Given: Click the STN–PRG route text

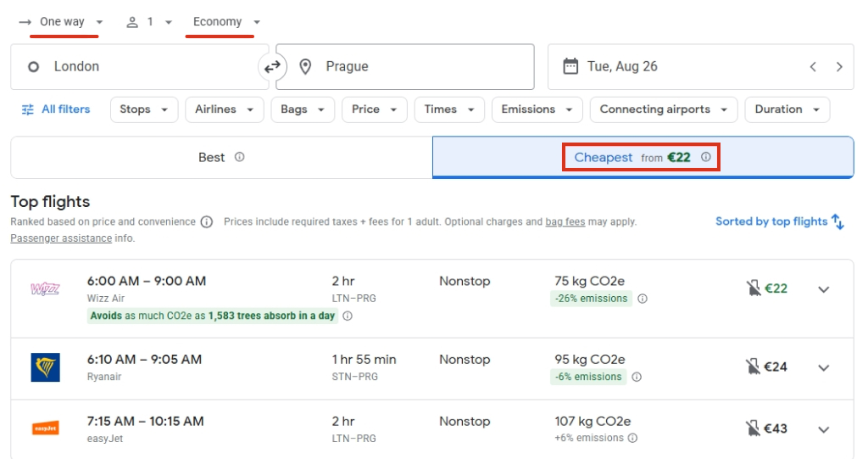Looking at the screenshot, I should 355,377.
